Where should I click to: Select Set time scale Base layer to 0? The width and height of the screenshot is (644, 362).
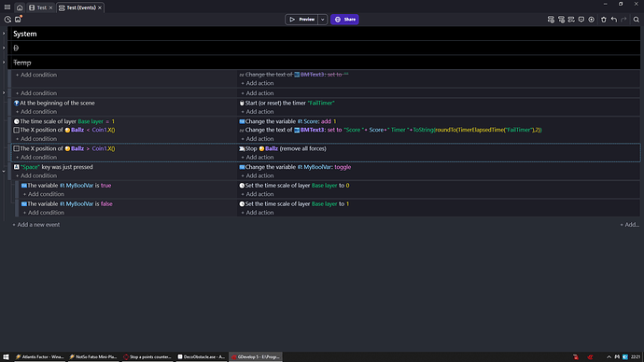click(295, 186)
